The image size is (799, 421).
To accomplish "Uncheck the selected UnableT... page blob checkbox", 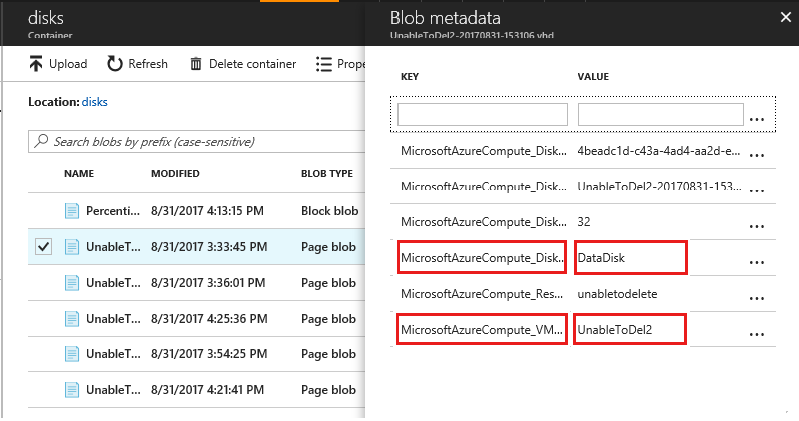I will coord(43,247).
